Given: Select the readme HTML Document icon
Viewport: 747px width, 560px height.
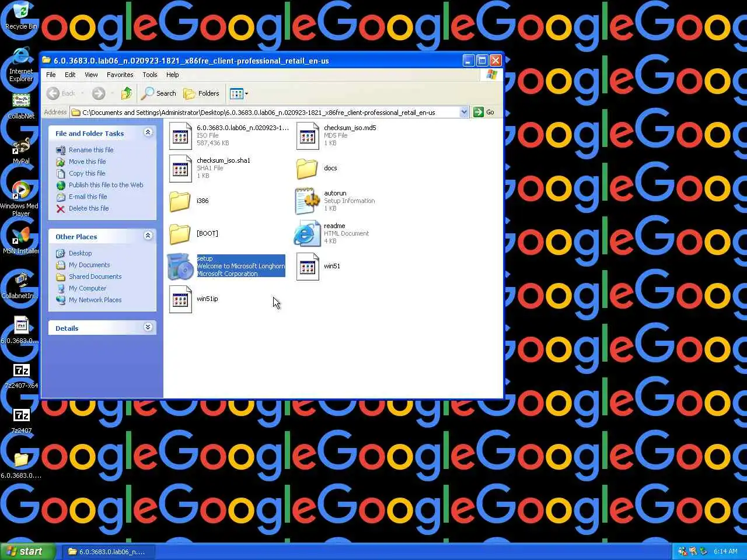Looking at the screenshot, I should (x=306, y=233).
